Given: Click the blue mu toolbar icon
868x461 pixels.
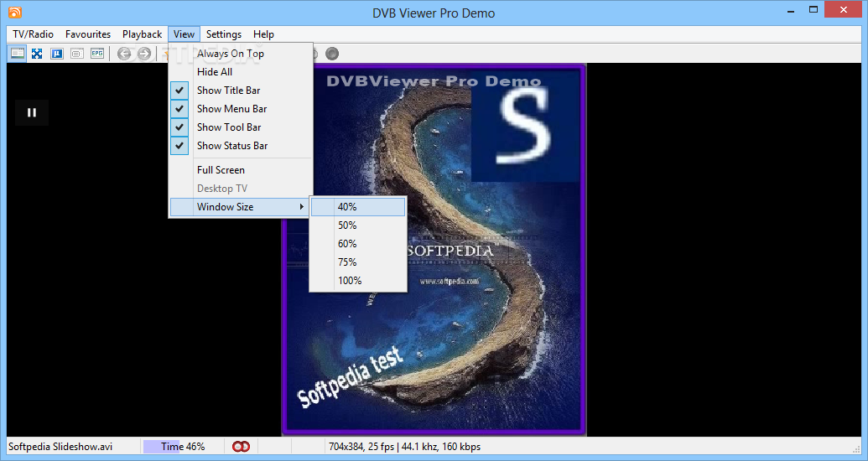Looking at the screenshot, I should coord(57,54).
